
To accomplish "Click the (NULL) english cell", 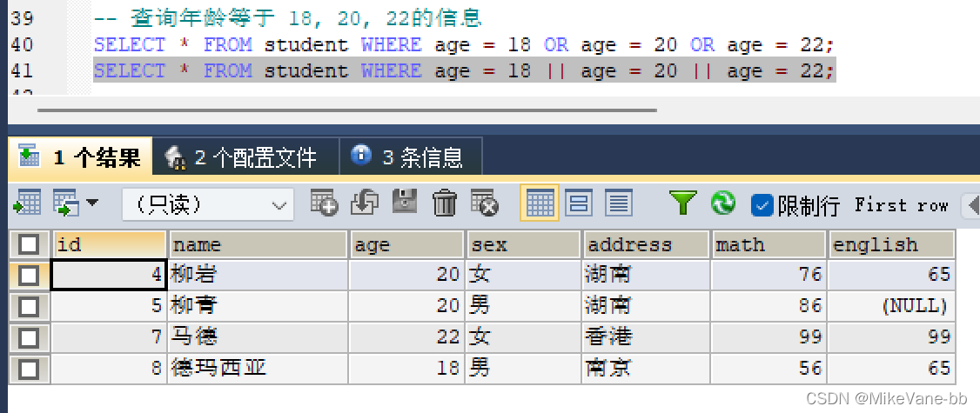I will 892,306.
